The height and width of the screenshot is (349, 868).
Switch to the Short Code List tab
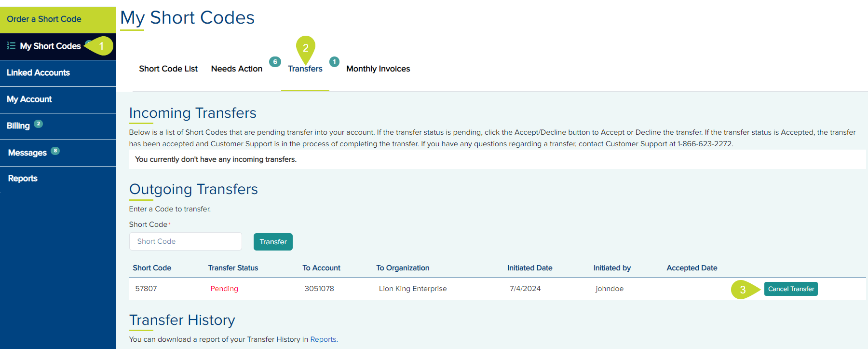click(x=168, y=69)
